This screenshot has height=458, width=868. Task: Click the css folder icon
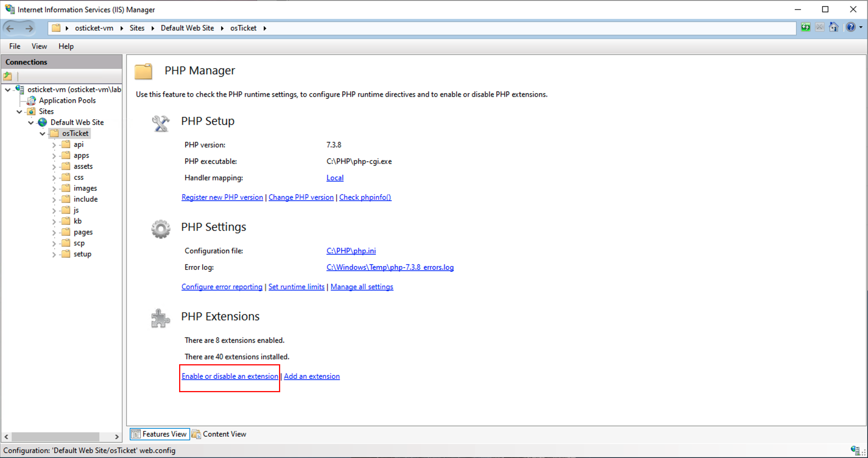[x=66, y=177]
